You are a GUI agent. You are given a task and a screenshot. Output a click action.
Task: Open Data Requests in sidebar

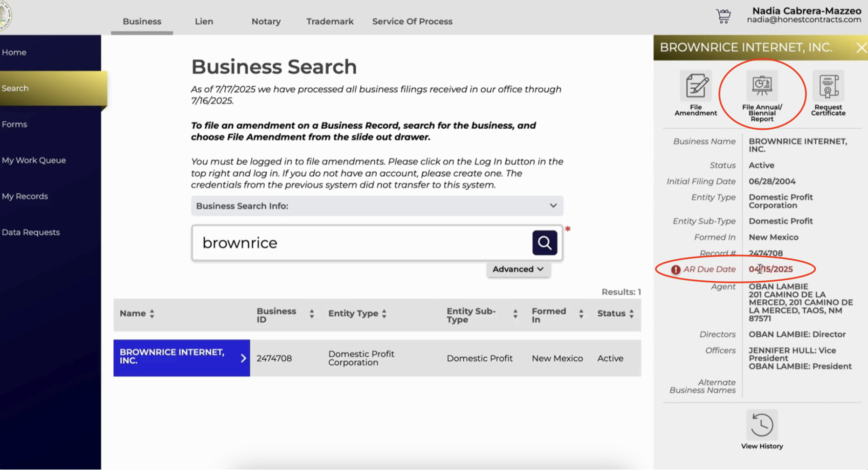click(31, 232)
